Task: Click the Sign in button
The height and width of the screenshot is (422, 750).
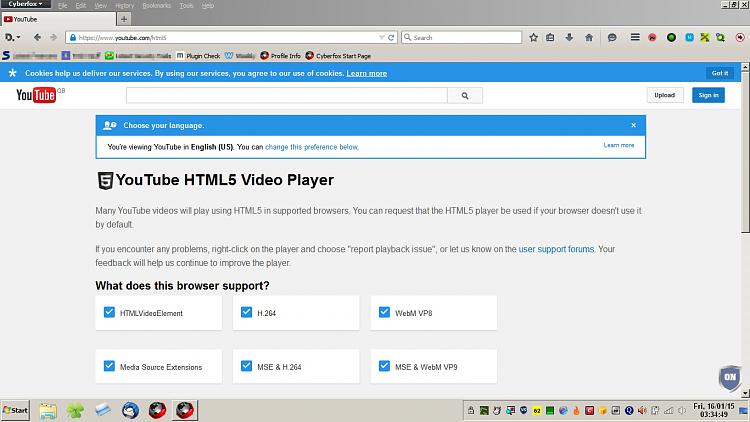Action: coord(708,95)
